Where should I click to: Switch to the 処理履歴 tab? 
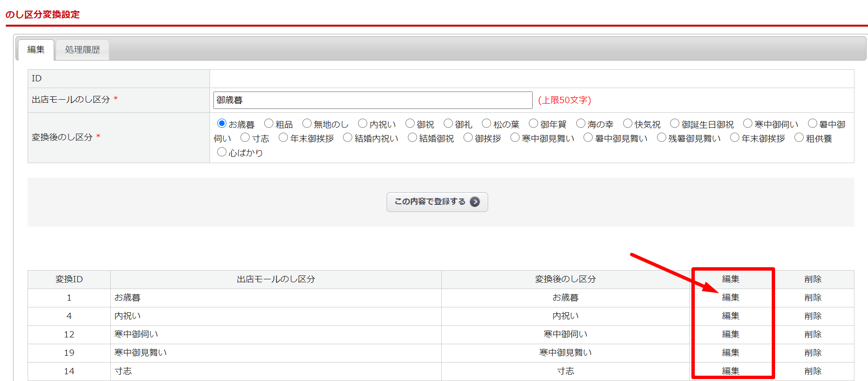coord(82,50)
